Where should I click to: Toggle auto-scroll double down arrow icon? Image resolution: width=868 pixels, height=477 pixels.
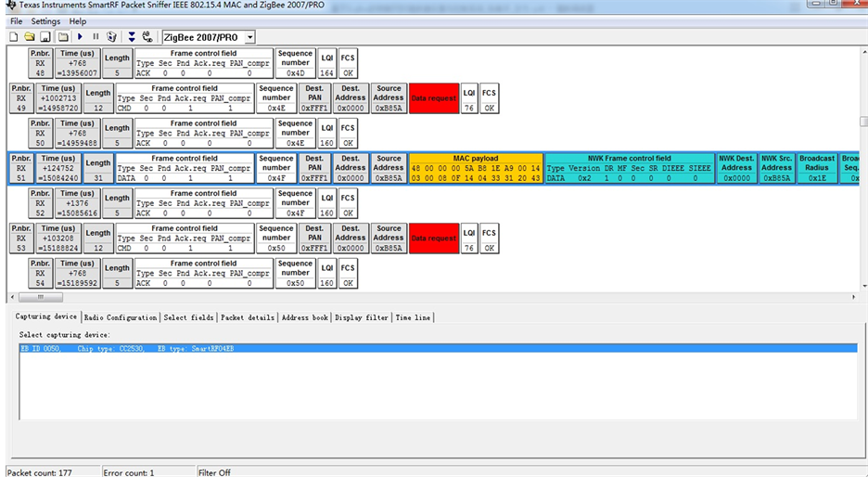(x=132, y=37)
